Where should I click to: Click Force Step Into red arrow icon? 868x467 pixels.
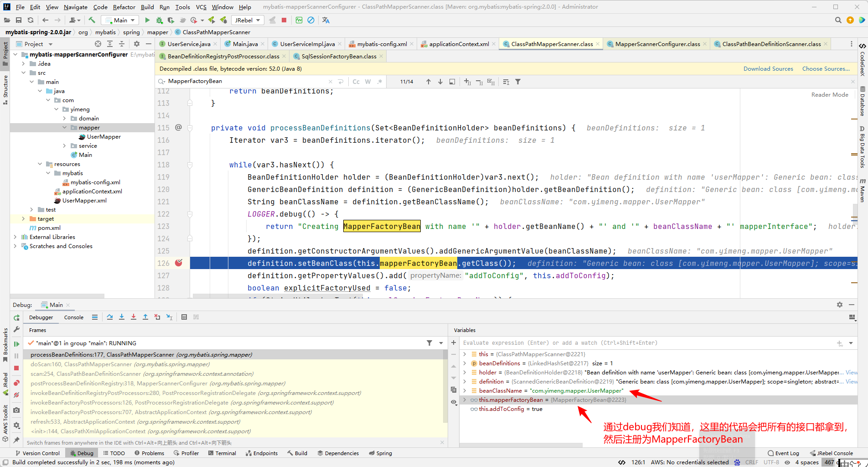click(x=134, y=317)
